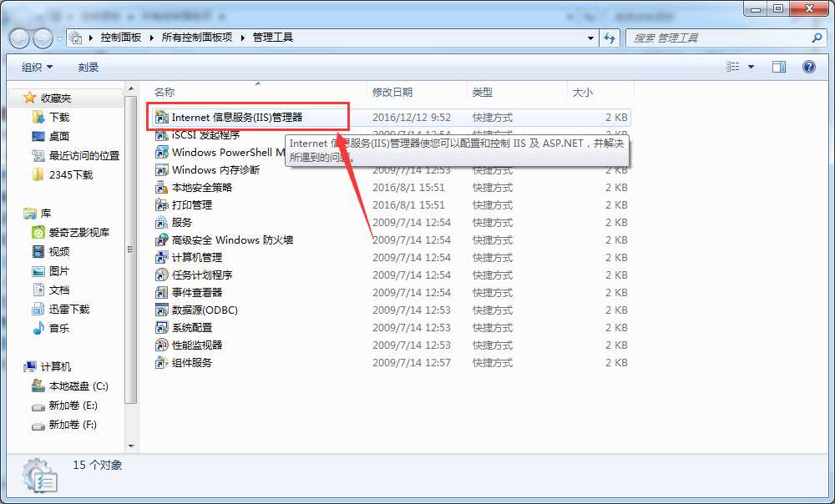Select the 任务计划程序 clock icon
Image resolution: width=835 pixels, height=504 pixels.
pyautogui.click(x=161, y=275)
